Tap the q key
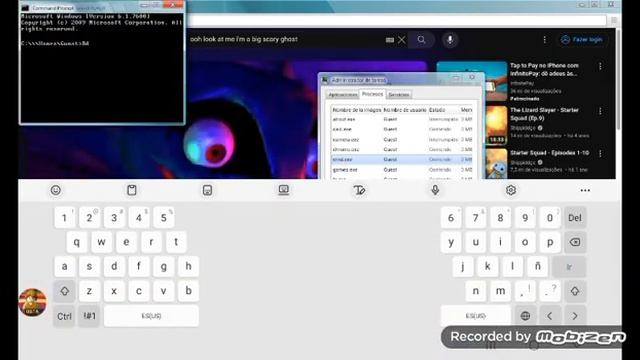 point(77,242)
